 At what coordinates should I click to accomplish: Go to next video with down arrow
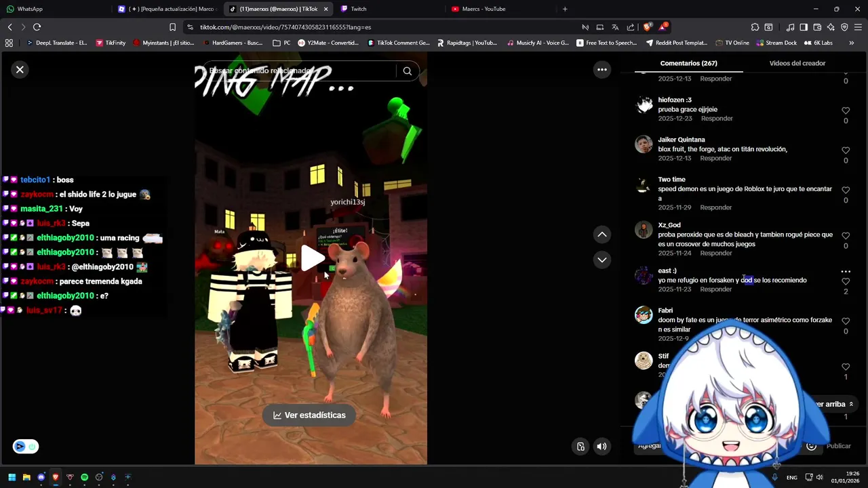(x=601, y=260)
